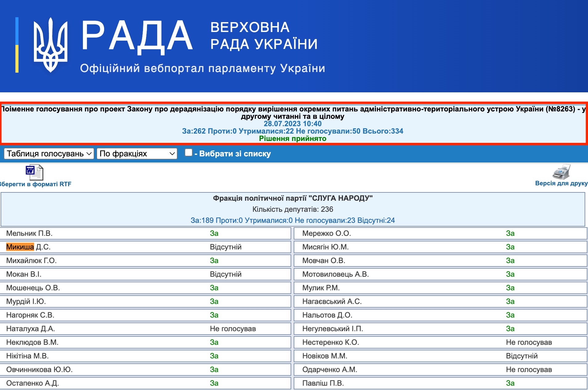Image resolution: width=588 pixels, height=390 pixels.
Task: Click 'Офіційний вебпортал парламенту України' subtitle
Action: tap(202, 68)
